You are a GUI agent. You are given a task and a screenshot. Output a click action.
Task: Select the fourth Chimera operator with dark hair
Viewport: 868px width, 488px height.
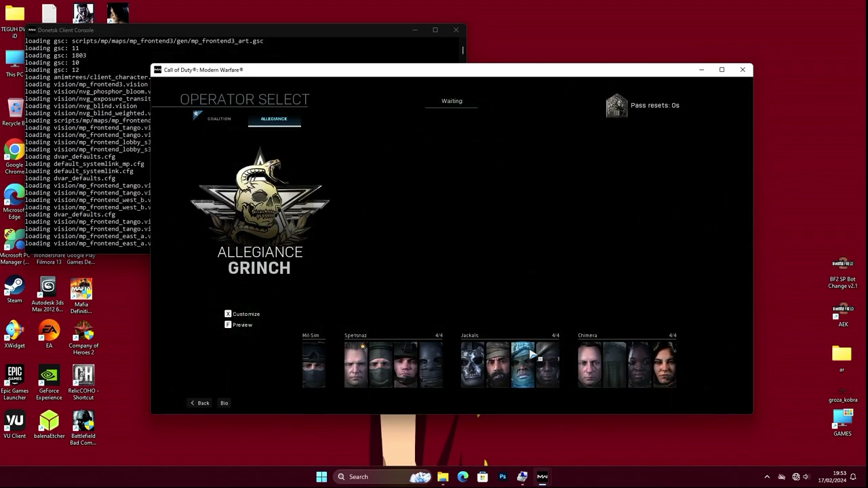coord(665,365)
